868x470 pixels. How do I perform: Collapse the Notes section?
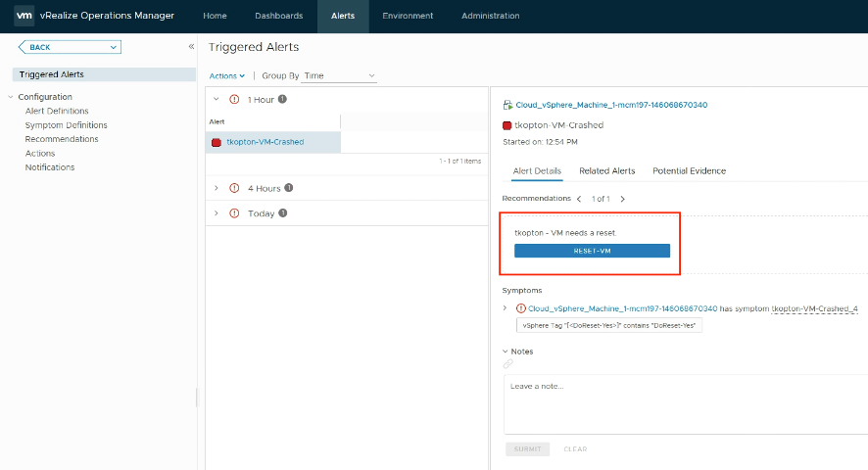tap(505, 351)
